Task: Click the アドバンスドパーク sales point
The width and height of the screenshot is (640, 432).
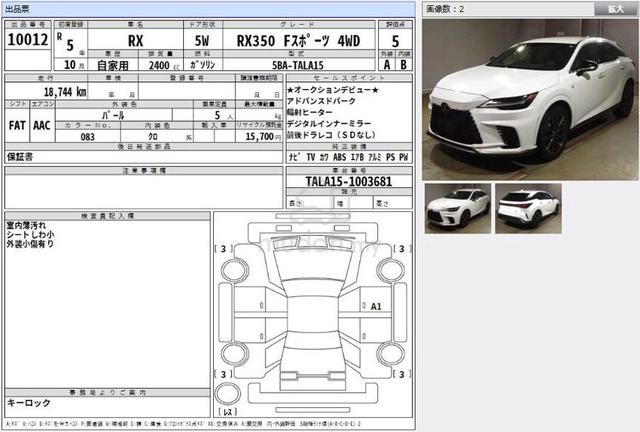Action: point(321,101)
